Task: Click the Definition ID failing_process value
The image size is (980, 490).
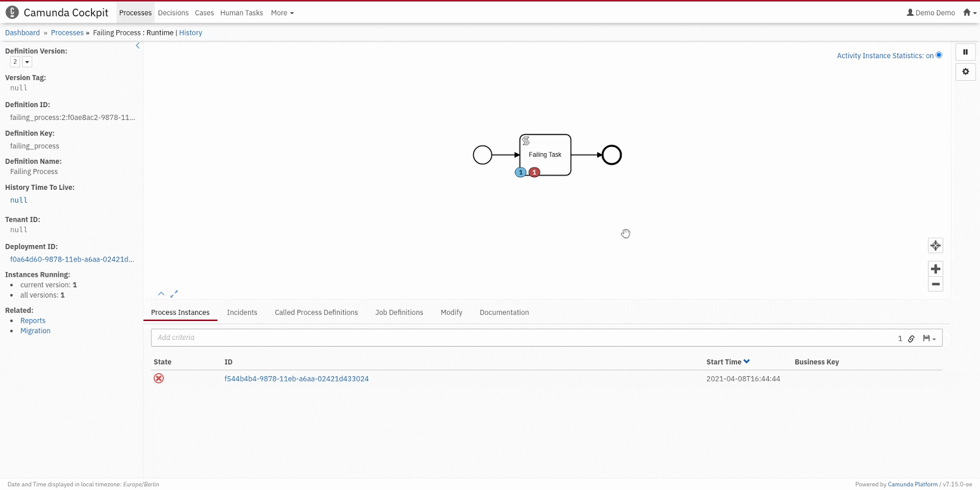Action: (x=72, y=118)
